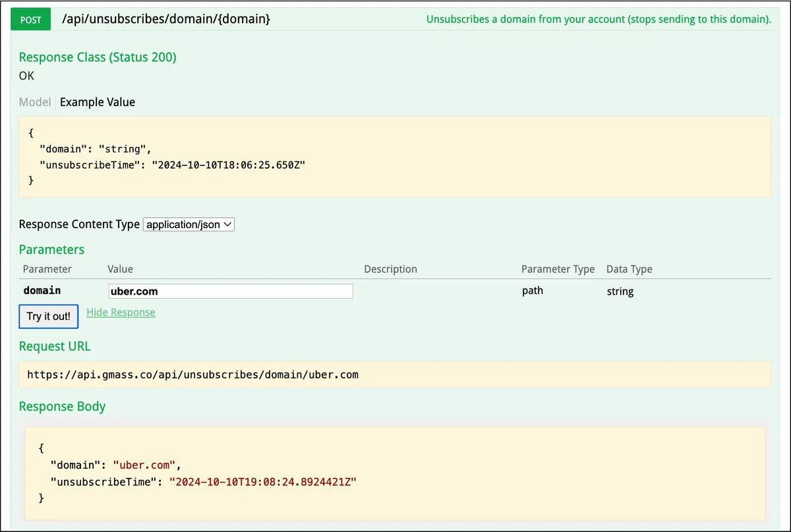
Task: Click the bold domain parameter name
Action: click(42, 290)
